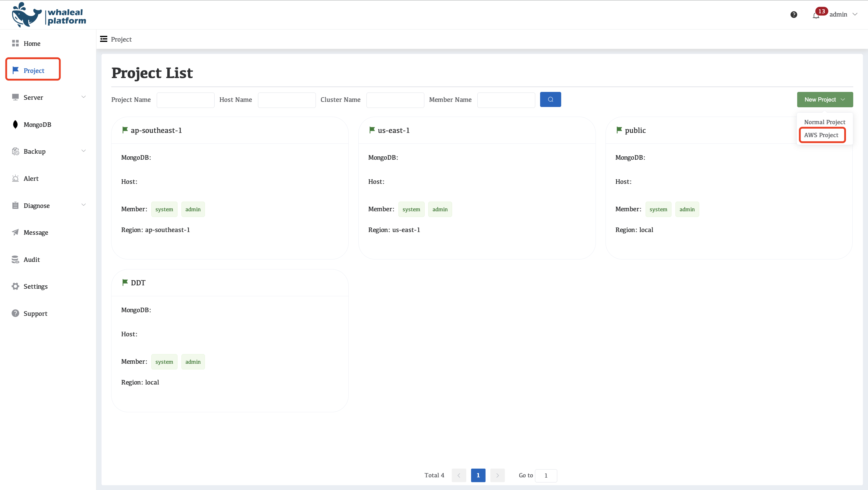Open the notifications bell icon

(816, 15)
